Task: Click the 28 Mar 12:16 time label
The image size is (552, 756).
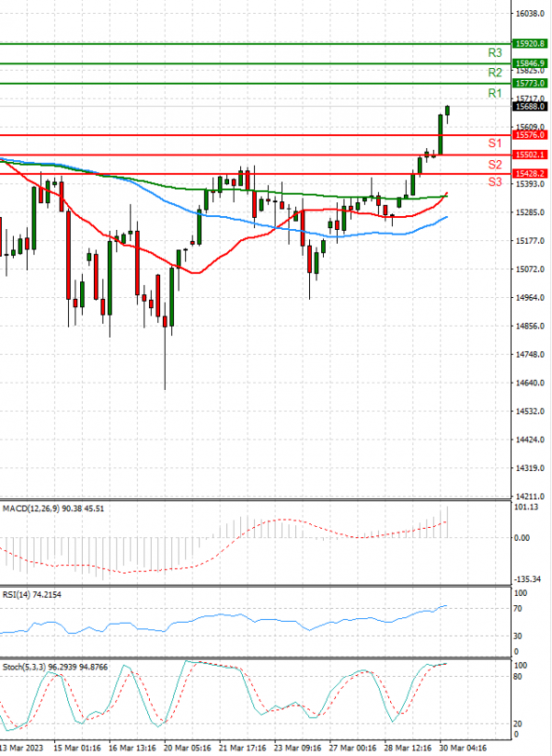Action: pyautogui.click(x=408, y=749)
